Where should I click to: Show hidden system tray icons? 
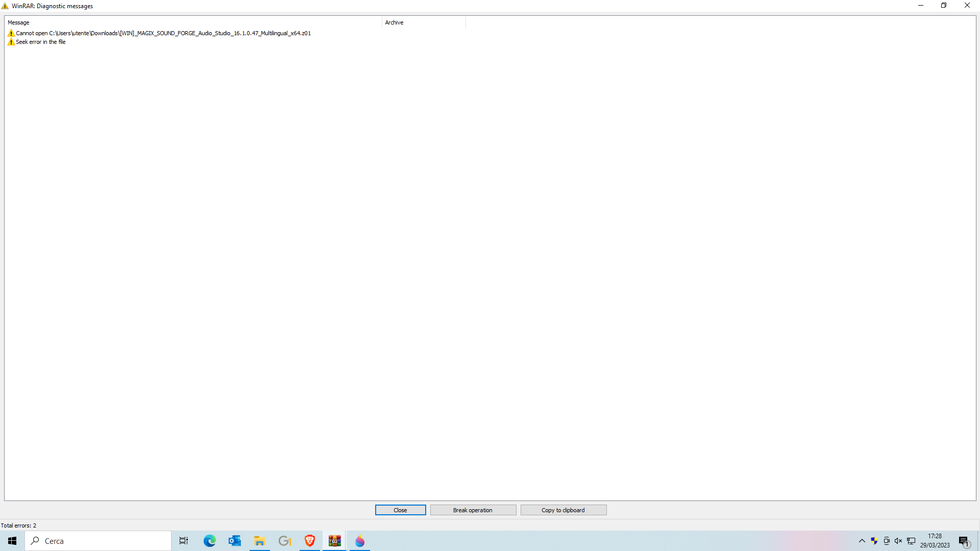(862, 541)
